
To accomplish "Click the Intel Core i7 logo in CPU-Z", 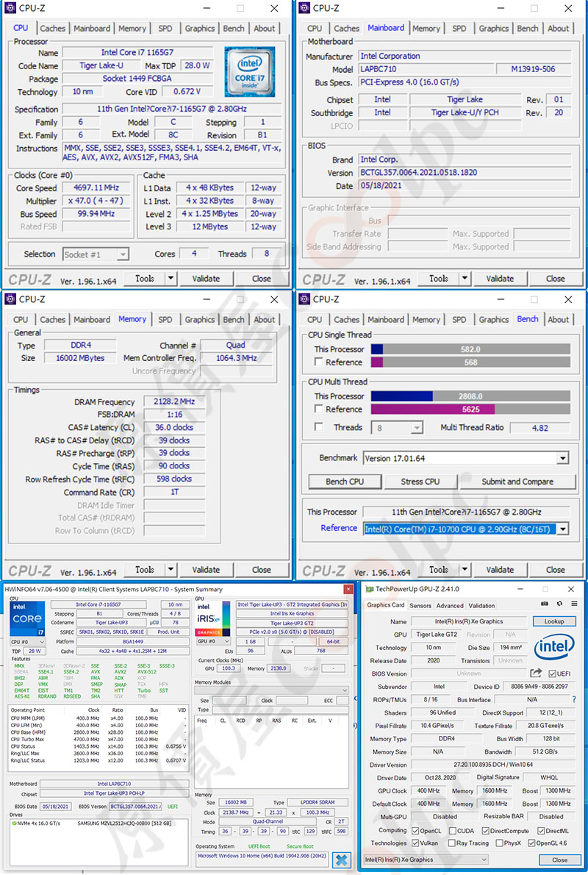I will pyautogui.click(x=249, y=71).
